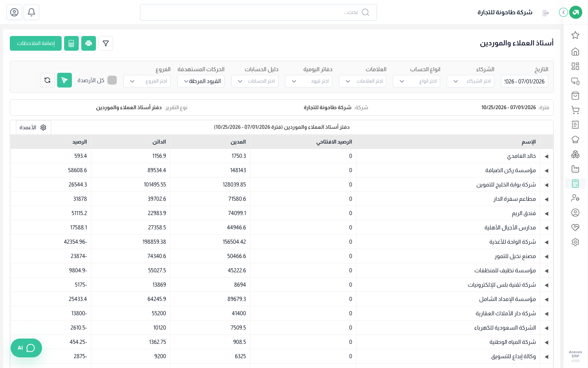The image size is (588, 368).
Task: Expand the فندق الريم row
Action: pyautogui.click(x=546, y=213)
